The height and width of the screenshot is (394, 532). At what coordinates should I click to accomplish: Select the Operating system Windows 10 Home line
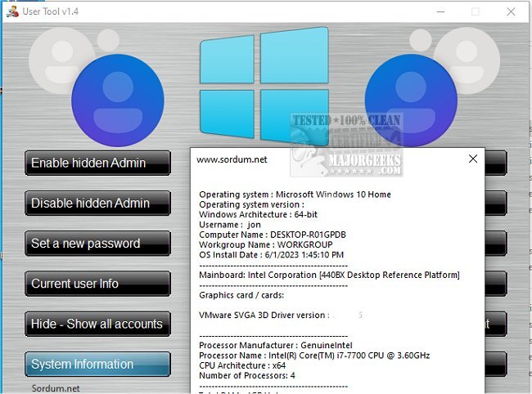coord(295,195)
